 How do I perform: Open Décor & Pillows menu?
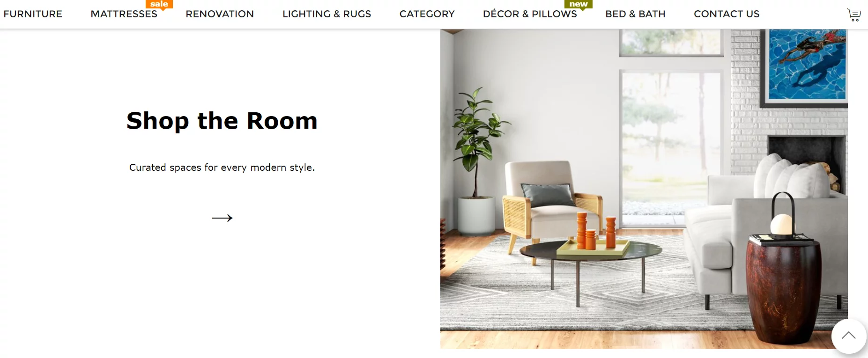pyautogui.click(x=530, y=14)
